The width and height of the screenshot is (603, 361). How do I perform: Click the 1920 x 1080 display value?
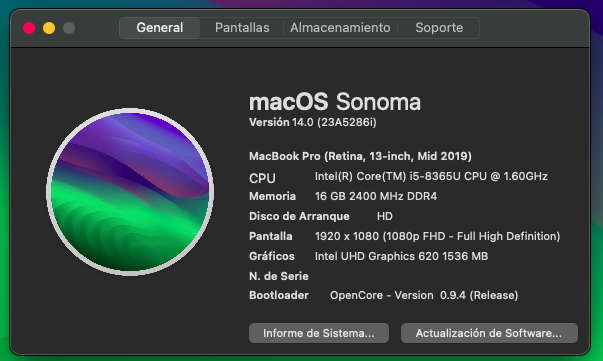tap(437, 236)
